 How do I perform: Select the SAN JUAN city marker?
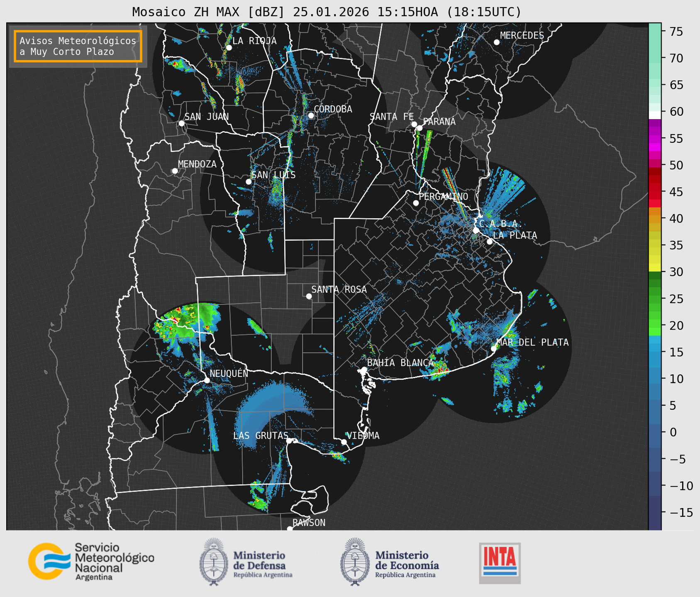[181, 123]
